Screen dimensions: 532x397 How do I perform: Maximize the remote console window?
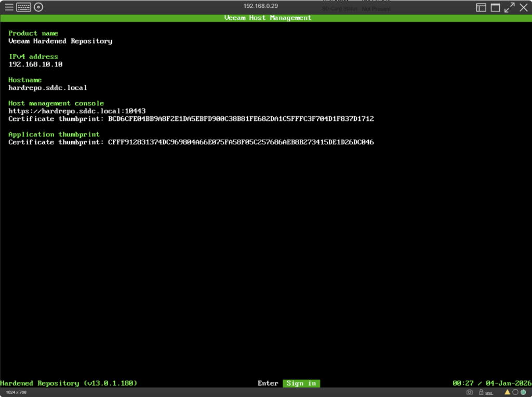(x=495, y=7)
